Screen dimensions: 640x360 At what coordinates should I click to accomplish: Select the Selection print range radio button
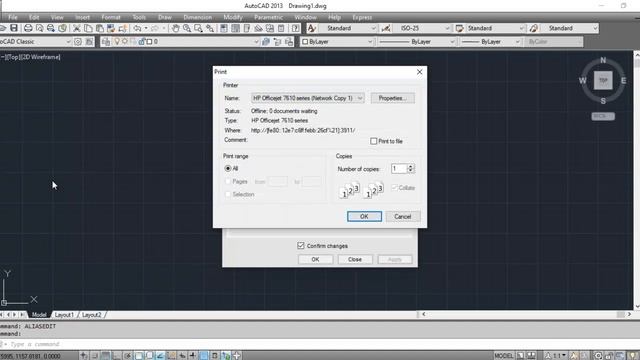click(x=228, y=195)
